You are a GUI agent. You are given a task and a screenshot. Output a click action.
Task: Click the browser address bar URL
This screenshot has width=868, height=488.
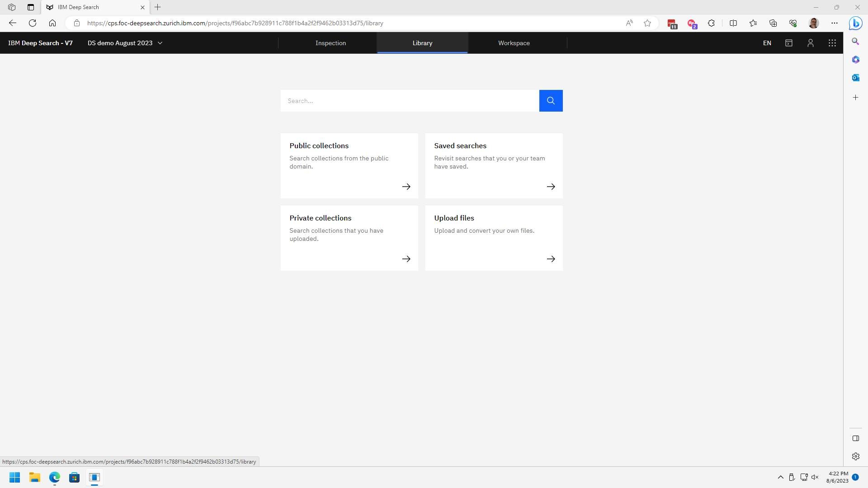[x=235, y=23]
